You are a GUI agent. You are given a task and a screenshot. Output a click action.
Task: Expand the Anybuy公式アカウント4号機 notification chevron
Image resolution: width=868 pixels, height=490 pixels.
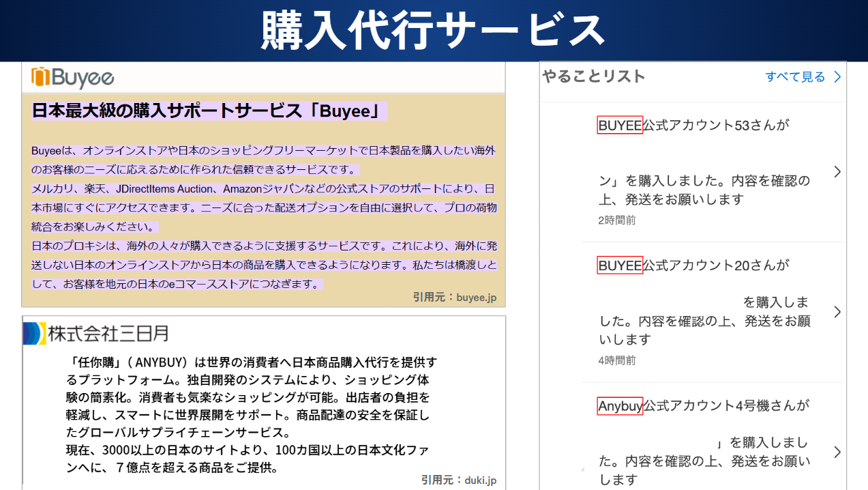pyautogui.click(x=837, y=452)
